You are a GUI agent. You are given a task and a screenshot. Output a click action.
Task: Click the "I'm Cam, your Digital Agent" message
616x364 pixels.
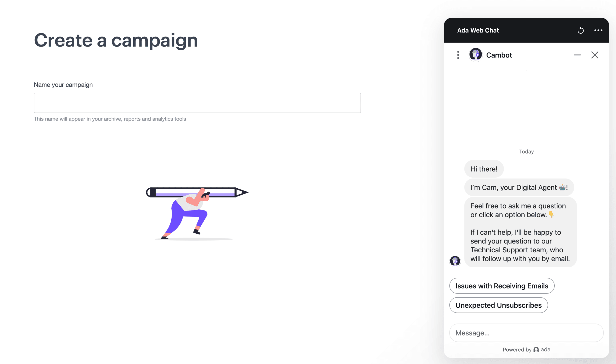(x=519, y=188)
